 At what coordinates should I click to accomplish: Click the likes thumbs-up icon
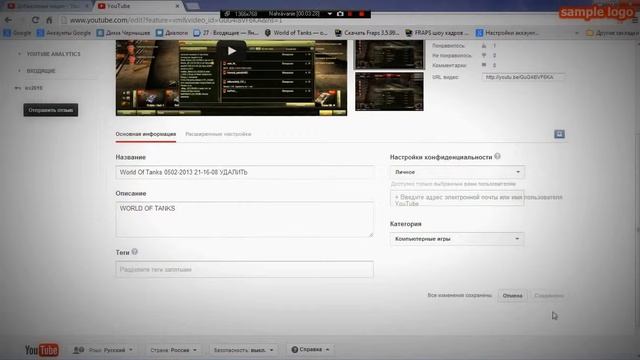[x=484, y=46]
